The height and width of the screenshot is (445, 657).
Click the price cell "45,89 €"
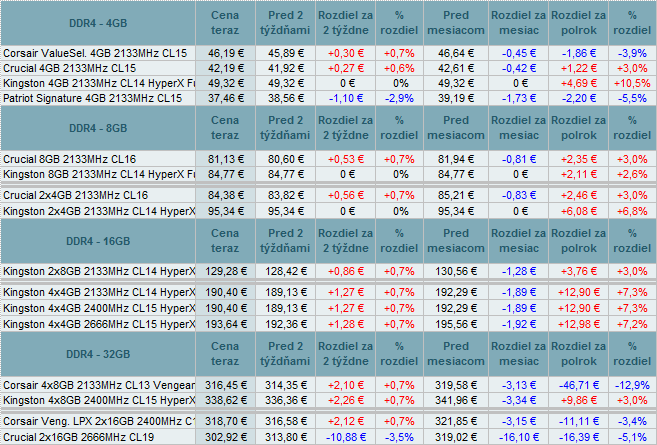(286, 53)
